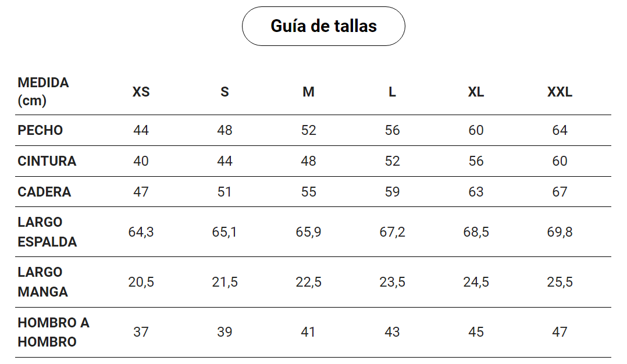Select the PECHO row label
Viewport: 627px width, 364px height.
(x=40, y=130)
